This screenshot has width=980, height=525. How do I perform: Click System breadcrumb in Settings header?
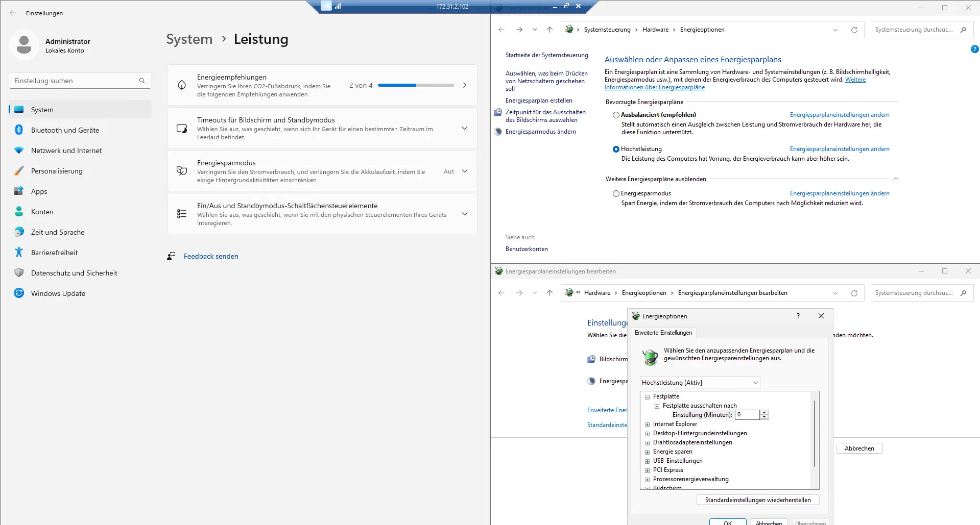(x=189, y=39)
